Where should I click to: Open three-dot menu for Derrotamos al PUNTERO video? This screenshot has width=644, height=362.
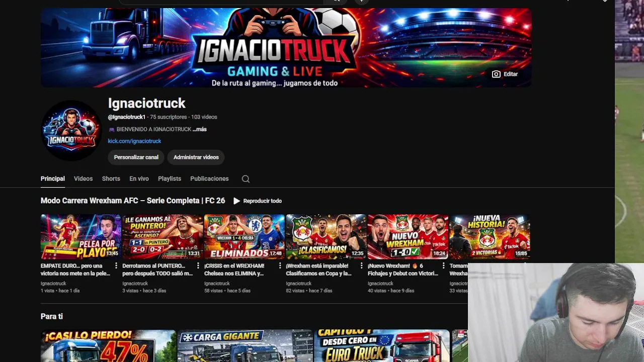click(x=198, y=266)
